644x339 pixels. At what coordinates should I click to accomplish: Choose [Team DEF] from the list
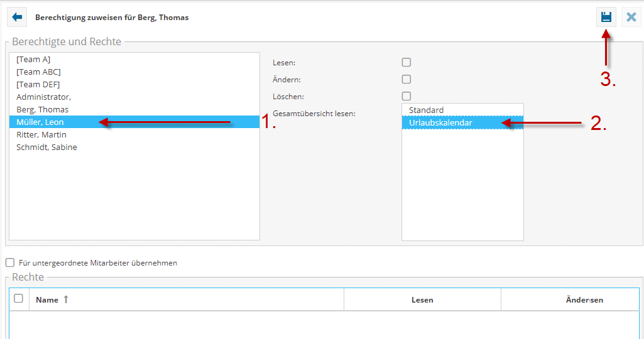[x=38, y=85]
